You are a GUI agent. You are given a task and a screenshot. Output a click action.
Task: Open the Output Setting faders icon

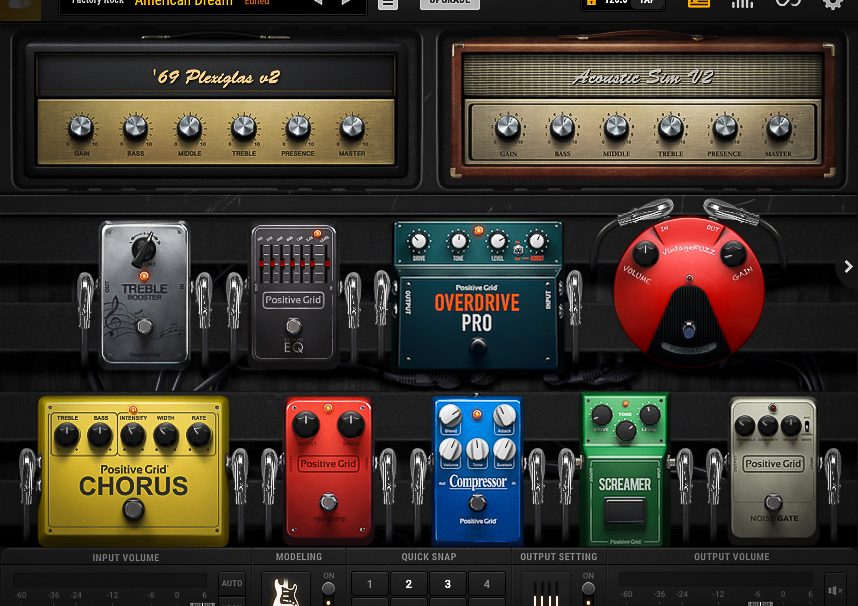[x=545, y=590]
